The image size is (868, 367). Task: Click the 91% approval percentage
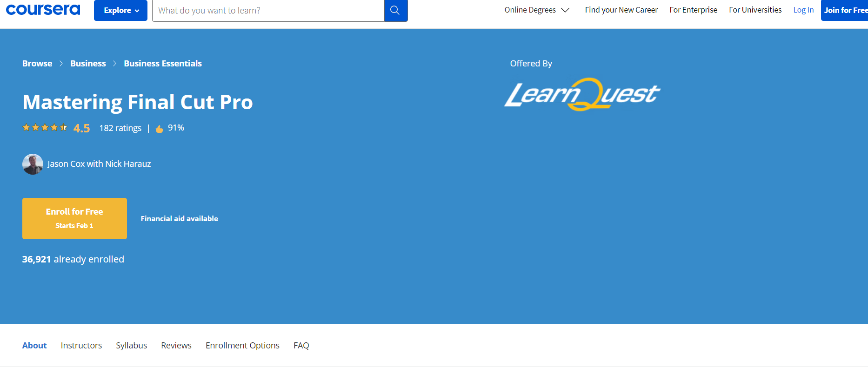(x=176, y=128)
